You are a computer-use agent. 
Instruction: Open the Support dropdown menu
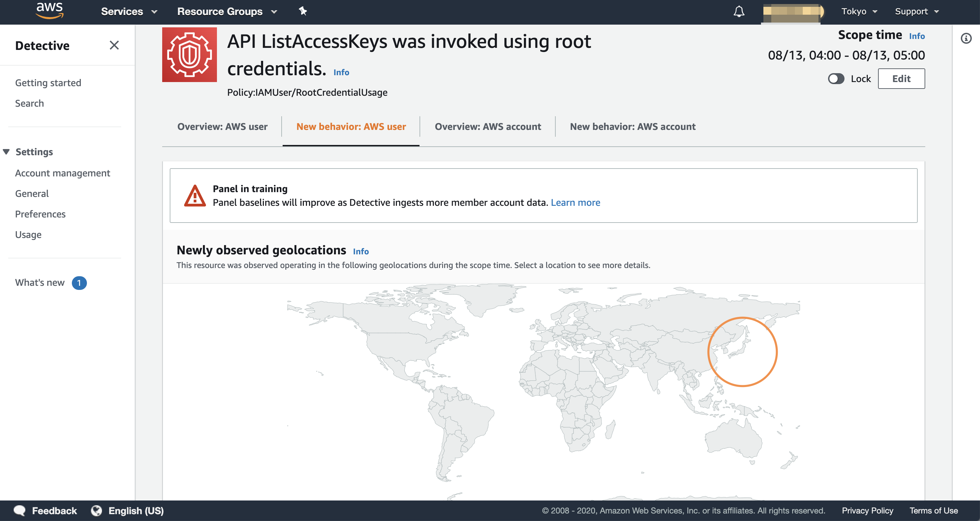click(916, 11)
